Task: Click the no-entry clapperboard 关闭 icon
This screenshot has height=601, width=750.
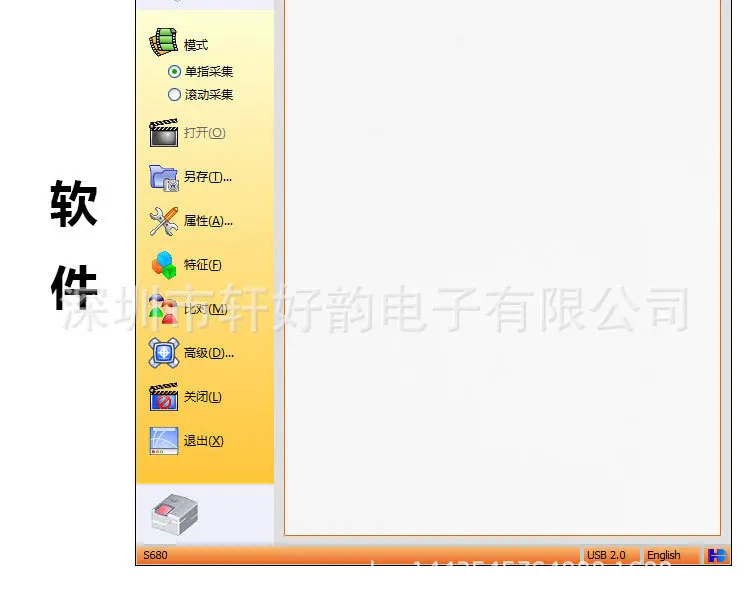Action: (x=164, y=397)
